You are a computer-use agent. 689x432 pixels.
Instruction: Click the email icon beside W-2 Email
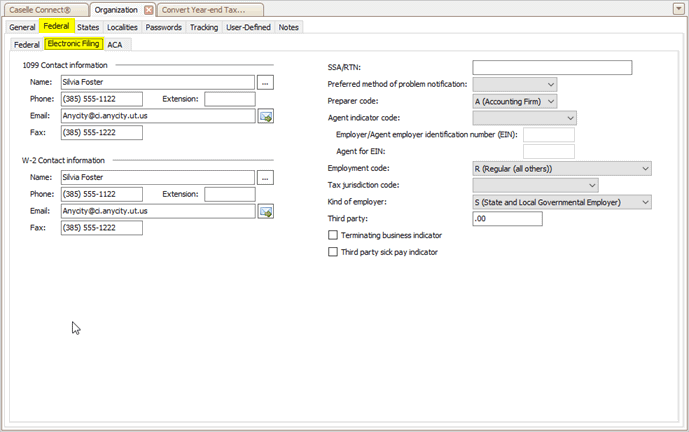coord(266,211)
